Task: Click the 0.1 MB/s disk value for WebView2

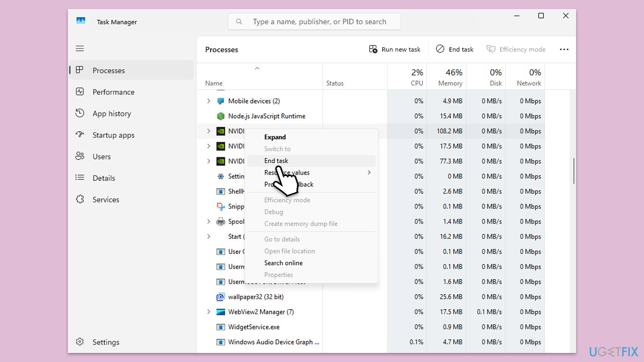Action: [x=486, y=312]
